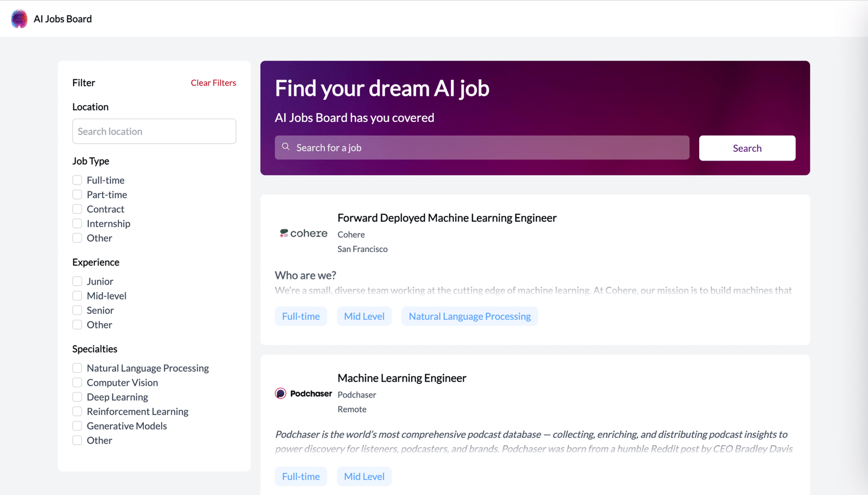Screen dimensions: 868x495
Task: Click the Cohere company name text
Action: (x=351, y=235)
